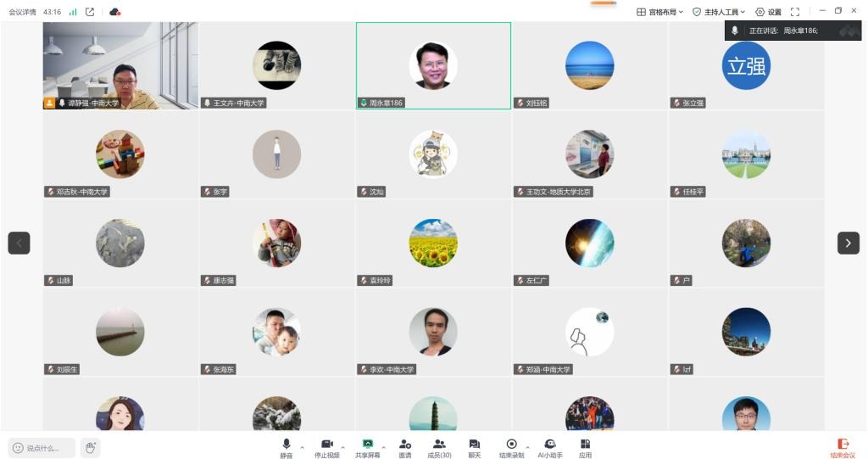Open the Chat panel
The height and width of the screenshot is (459, 868).
[x=474, y=445]
